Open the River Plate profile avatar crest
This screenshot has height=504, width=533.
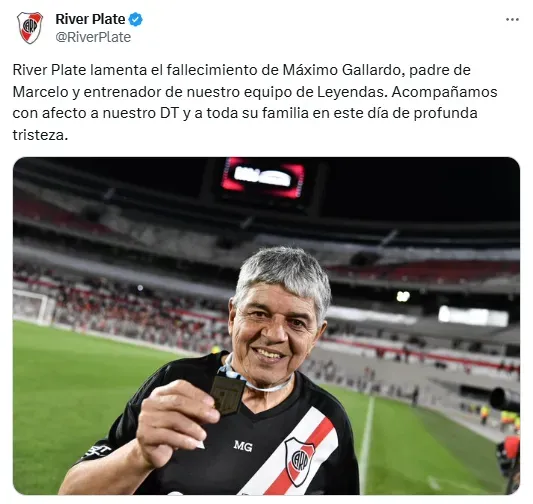[x=30, y=28]
